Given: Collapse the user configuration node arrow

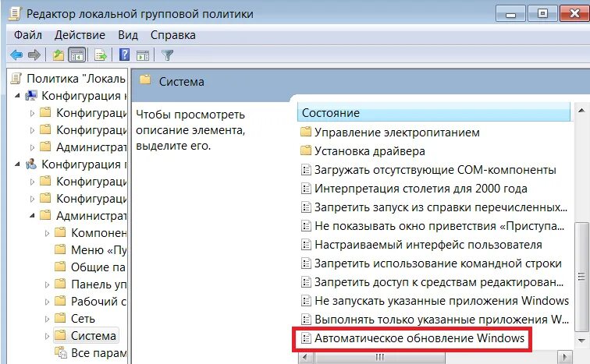Looking at the screenshot, I should [x=17, y=164].
